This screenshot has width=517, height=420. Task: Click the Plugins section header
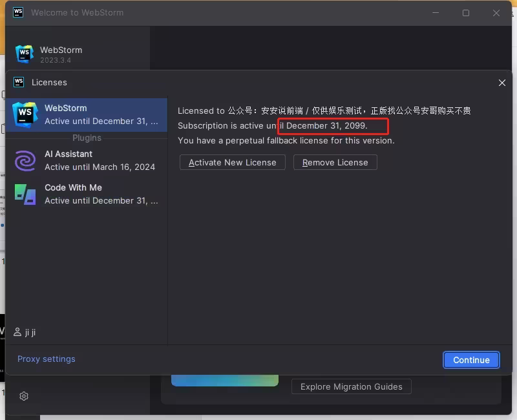[87, 138]
